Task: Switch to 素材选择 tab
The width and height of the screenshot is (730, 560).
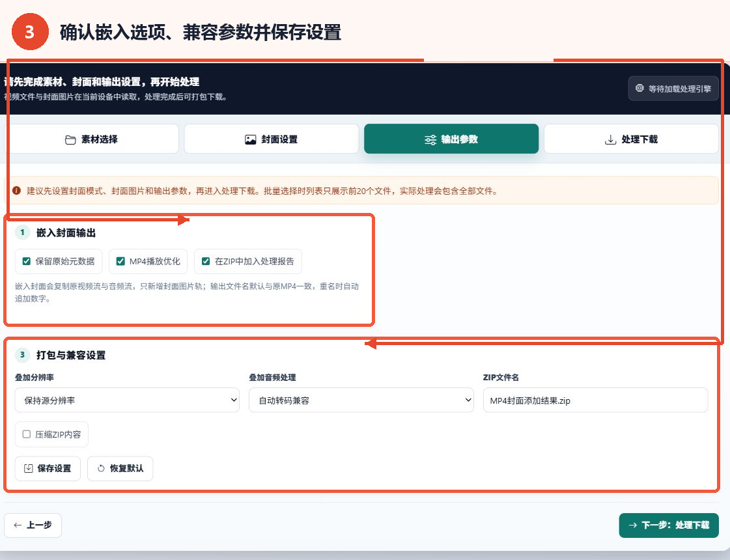Action: (91, 139)
